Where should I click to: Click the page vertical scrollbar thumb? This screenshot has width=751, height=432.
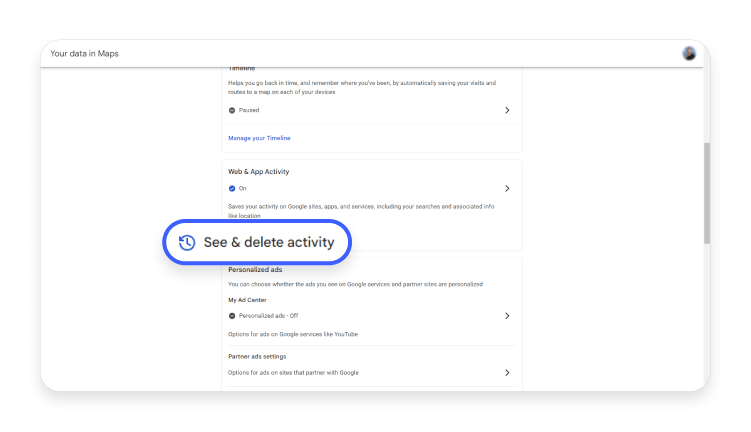[x=706, y=193]
